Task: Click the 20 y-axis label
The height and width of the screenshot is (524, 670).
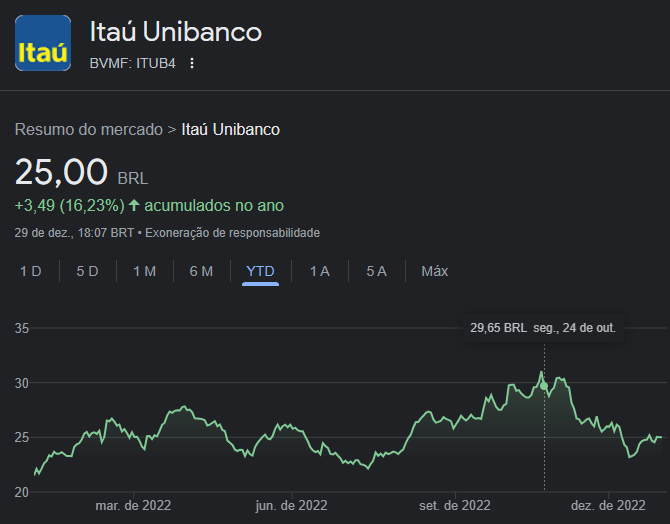Action: tap(22, 492)
